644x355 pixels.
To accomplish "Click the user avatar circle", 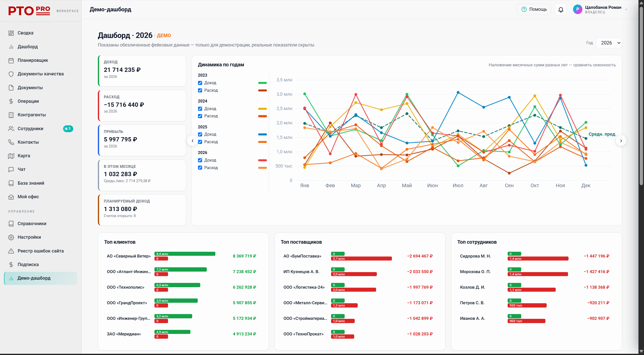I will click(x=578, y=9).
